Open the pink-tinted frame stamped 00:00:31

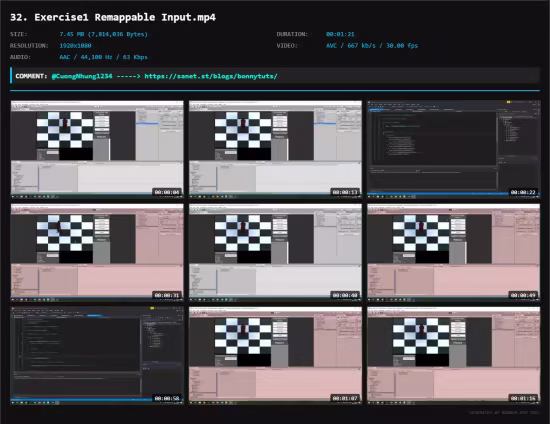(x=97, y=252)
